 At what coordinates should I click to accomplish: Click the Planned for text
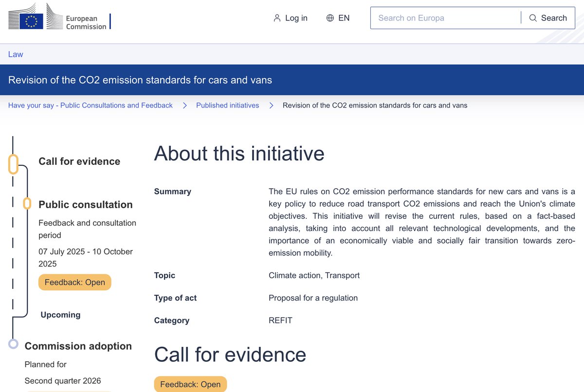click(x=46, y=364)
